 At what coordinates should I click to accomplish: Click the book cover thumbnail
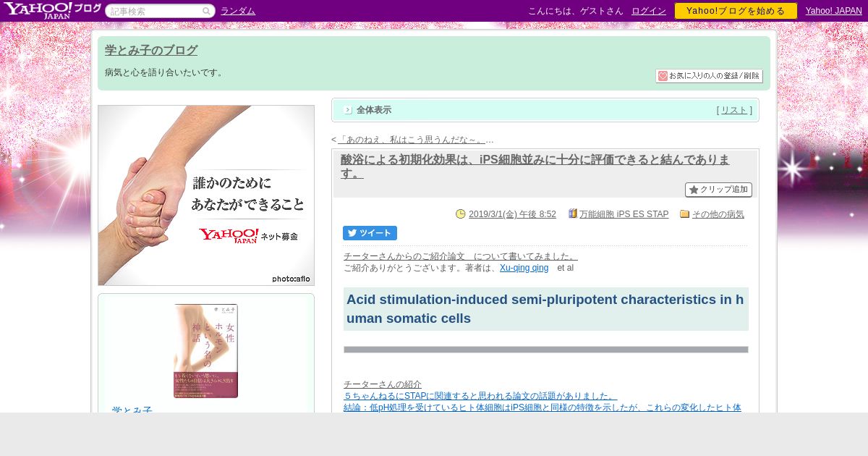point(206,351)
